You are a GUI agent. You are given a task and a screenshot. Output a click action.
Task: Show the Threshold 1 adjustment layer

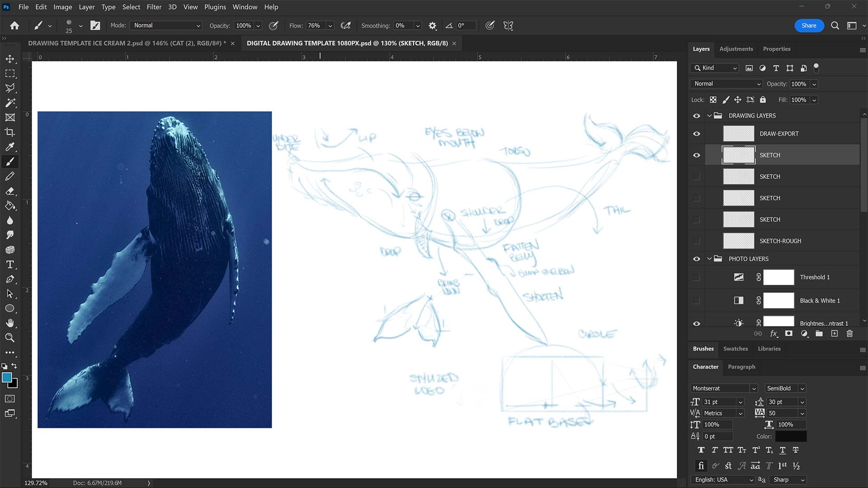pyautogui.click(x=697, y=277)
